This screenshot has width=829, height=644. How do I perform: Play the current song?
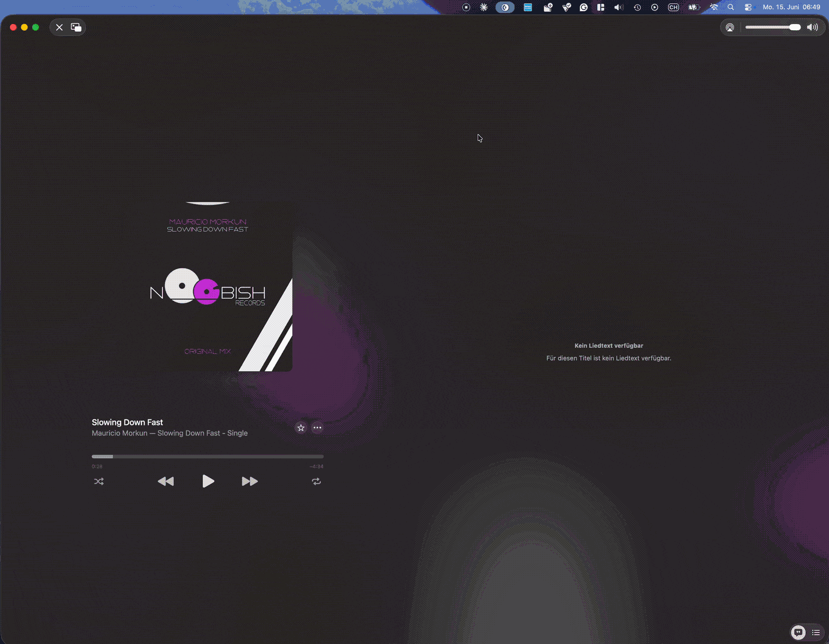click(x=208, y=481)
